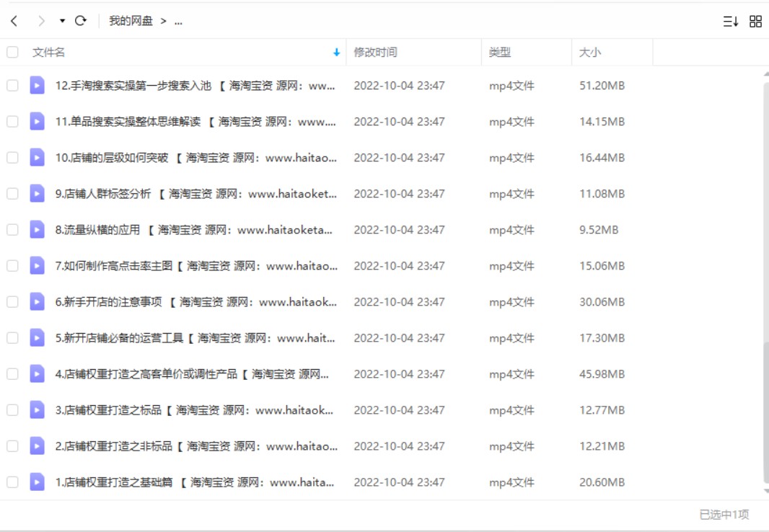This screenshot has height=532, width=769.
Task: Click the 20.60MB size value
Action: pyautogui.click(x=602, y=482)
